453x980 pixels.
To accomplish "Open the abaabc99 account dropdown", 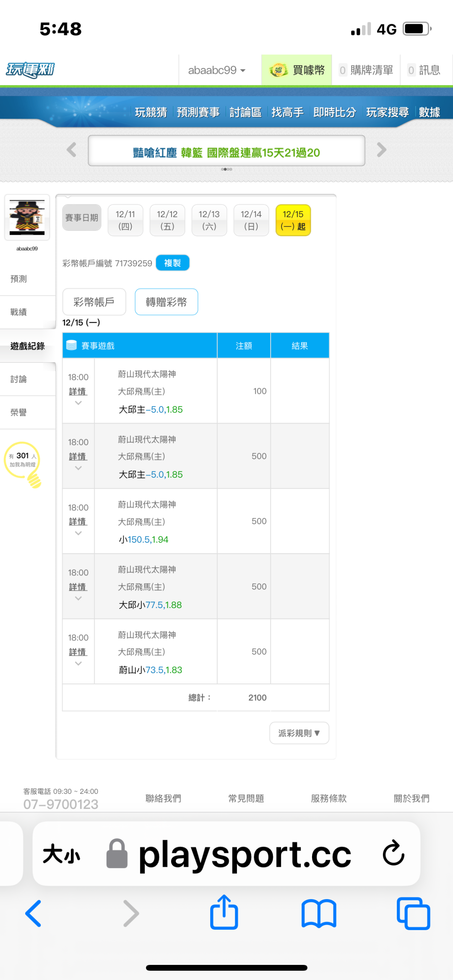I will [216, 70].
